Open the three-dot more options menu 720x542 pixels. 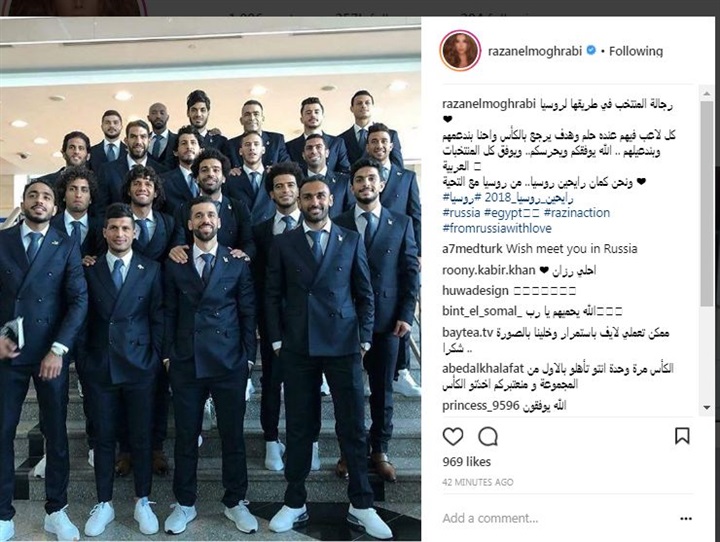click(686, 519)
